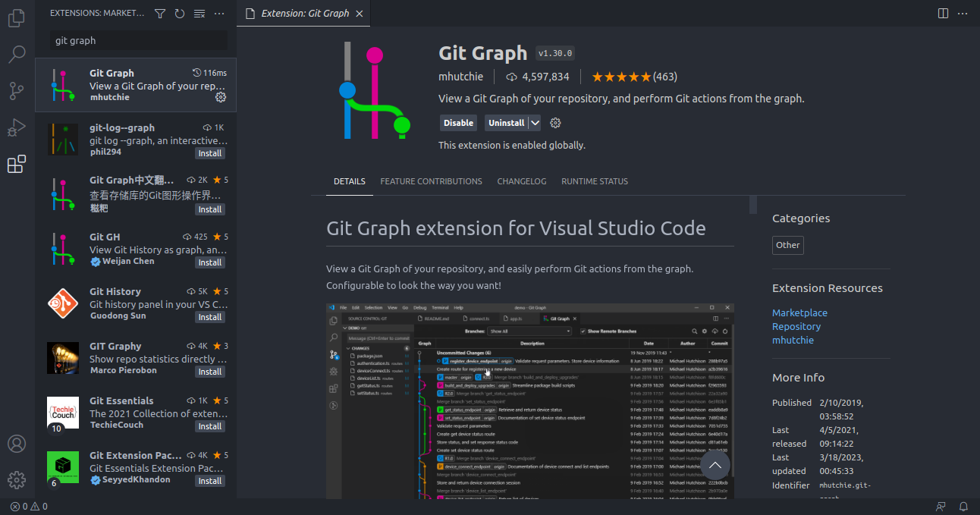
Task: Install the Git Extension Pack
Action: tap(210, 481)
